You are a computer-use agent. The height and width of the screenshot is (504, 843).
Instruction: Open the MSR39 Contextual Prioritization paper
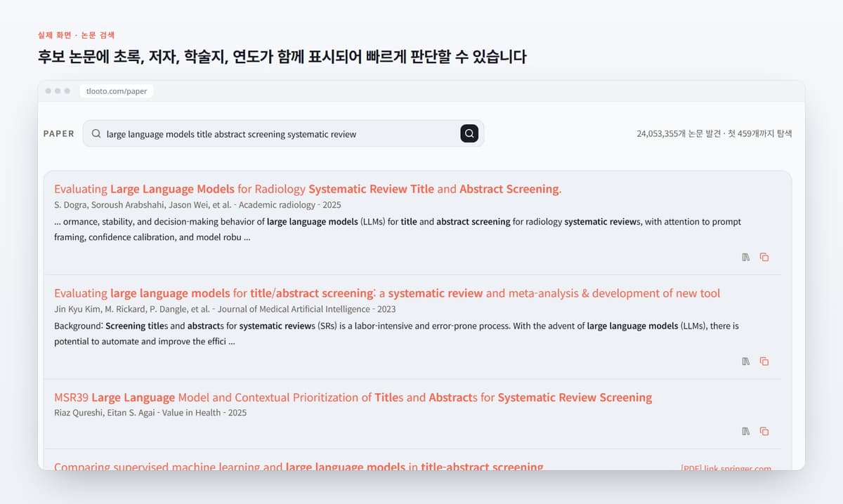pyautogui.click(x=353, y=397)
